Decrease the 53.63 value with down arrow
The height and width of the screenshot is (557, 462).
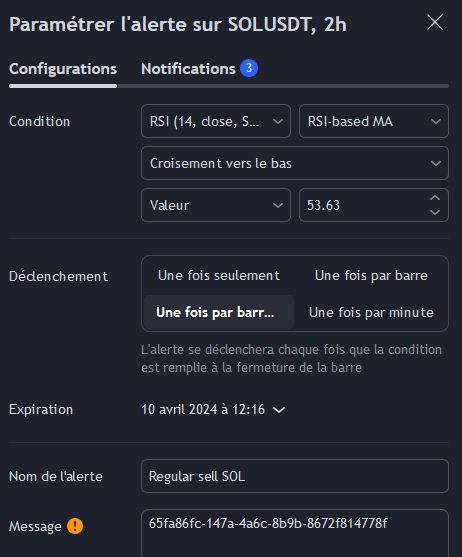(435, 212)
